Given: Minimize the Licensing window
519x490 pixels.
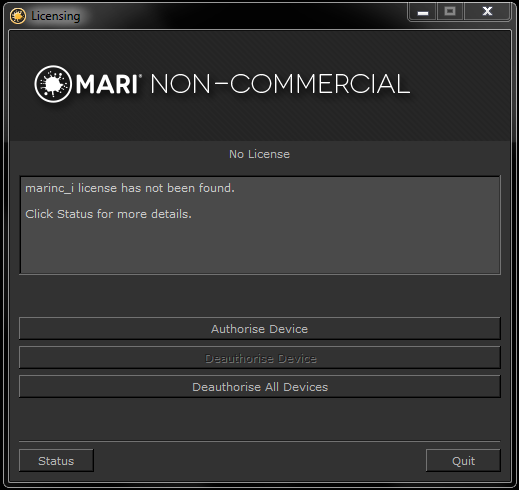Looking at the screenshot, I should pos(423,12).
